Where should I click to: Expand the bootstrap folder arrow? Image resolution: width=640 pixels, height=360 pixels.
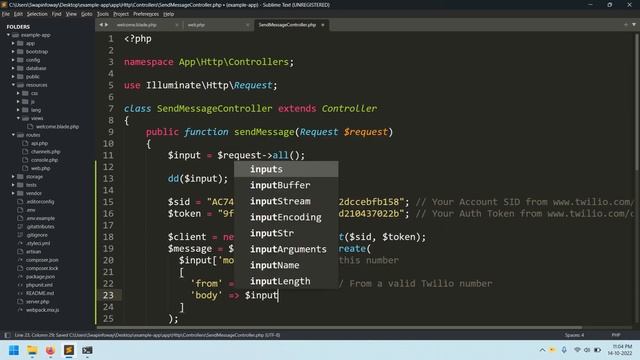tap(13, 51)
